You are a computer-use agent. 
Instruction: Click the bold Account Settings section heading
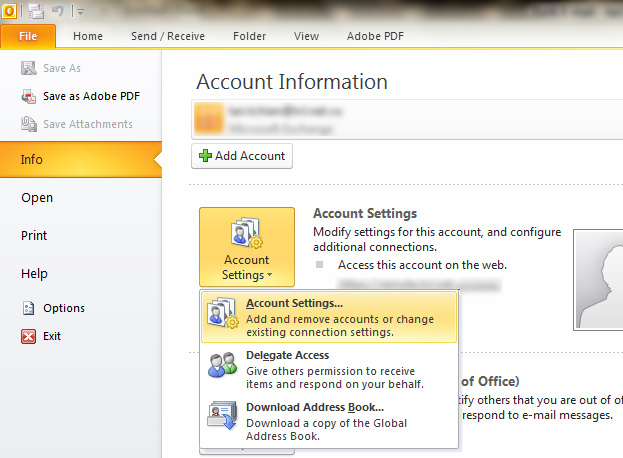point(365,214)
